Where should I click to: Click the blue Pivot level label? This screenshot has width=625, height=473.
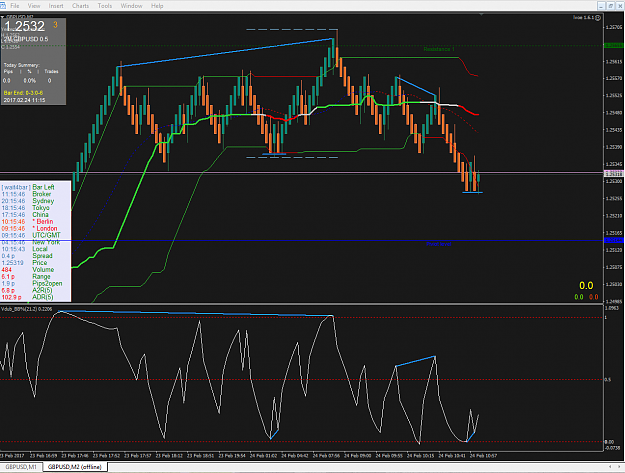pyautogui.click(x=439, y=244)
